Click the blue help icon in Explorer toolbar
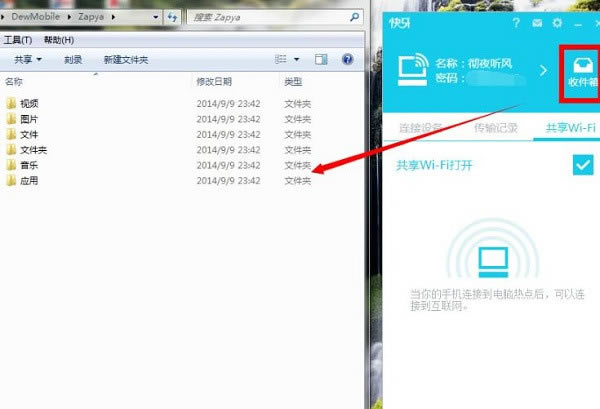Image resolution: width=600 pixels, height=409 pixels. (347, 59)
